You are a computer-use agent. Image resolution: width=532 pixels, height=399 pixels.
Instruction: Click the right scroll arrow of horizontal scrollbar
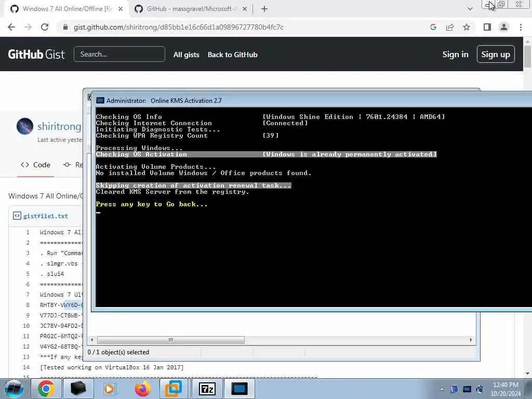[471, 340]
